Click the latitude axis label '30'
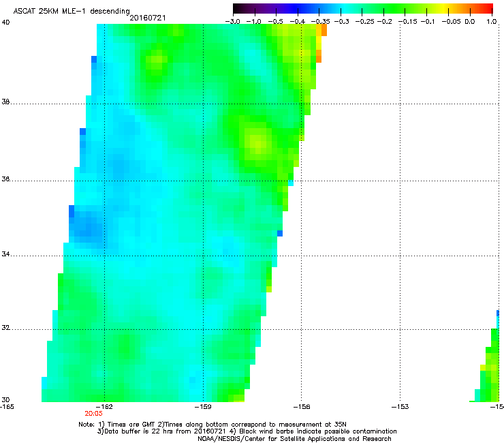504x443 pixels. pyautogui.click(x=5, y=400)
